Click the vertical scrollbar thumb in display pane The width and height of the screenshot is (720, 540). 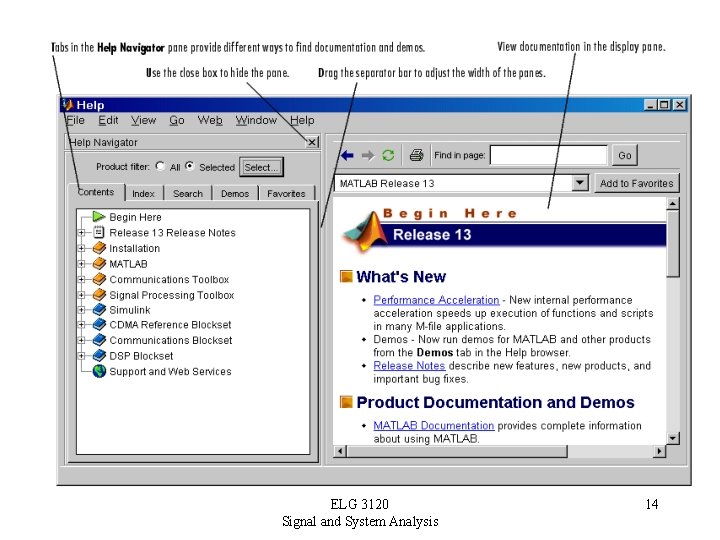(673, 244)
